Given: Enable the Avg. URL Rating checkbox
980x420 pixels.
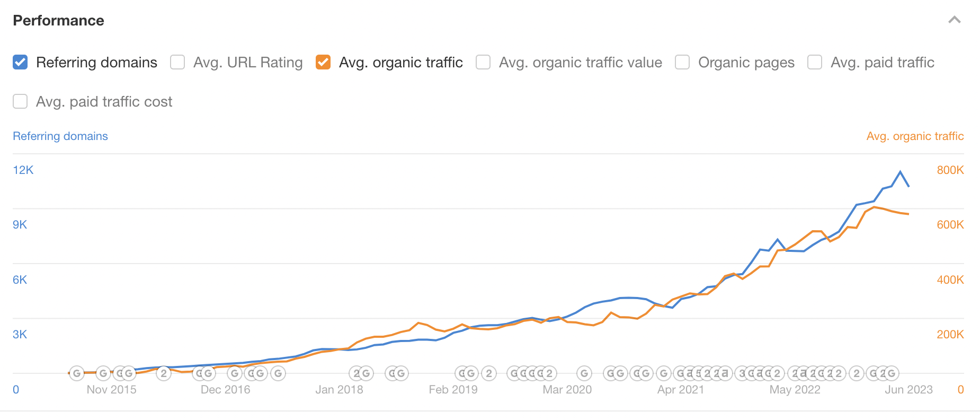Looking at the screenshot, I should pos(177,62).
